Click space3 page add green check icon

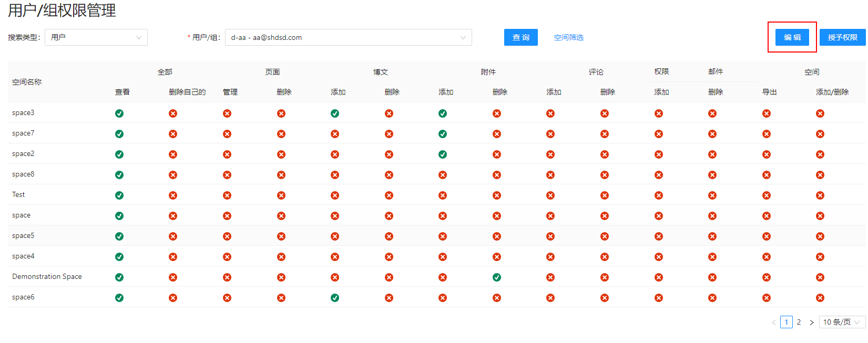335,113
